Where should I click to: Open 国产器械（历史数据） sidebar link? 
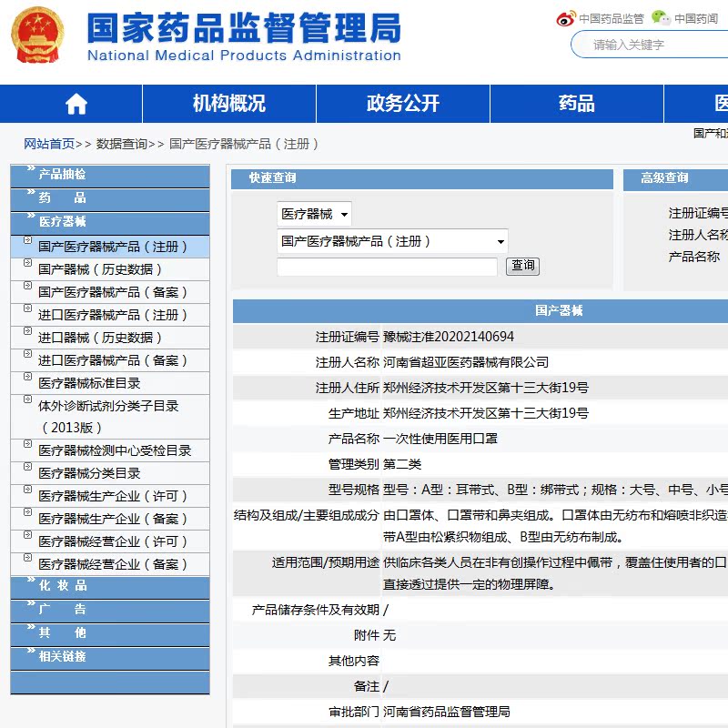coord(100,269)
